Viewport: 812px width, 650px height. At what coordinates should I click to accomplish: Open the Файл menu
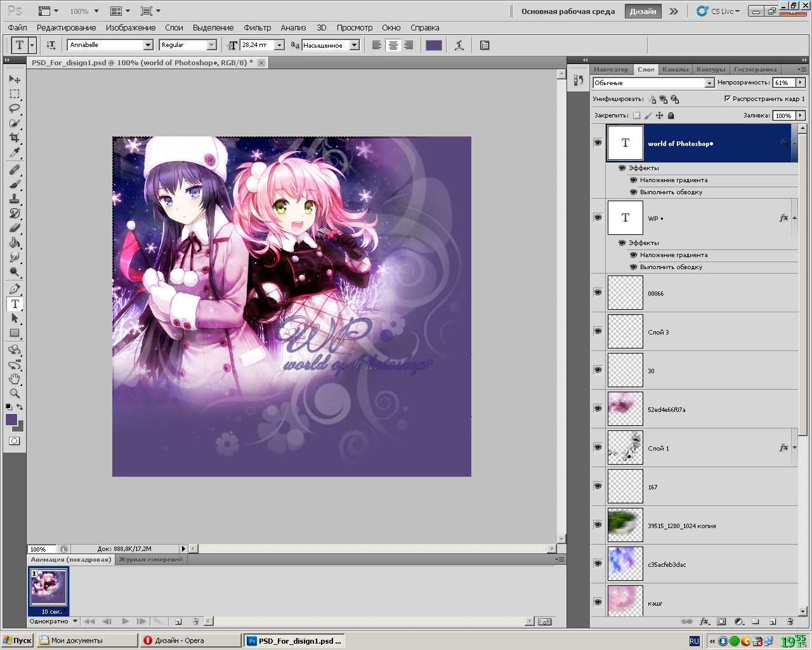coord(18,27)
